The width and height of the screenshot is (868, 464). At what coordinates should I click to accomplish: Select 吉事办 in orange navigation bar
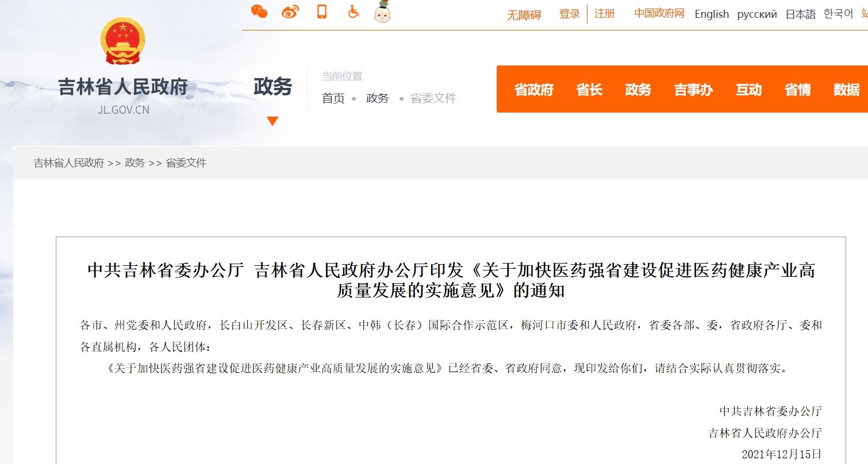click(x=693, y=90)
